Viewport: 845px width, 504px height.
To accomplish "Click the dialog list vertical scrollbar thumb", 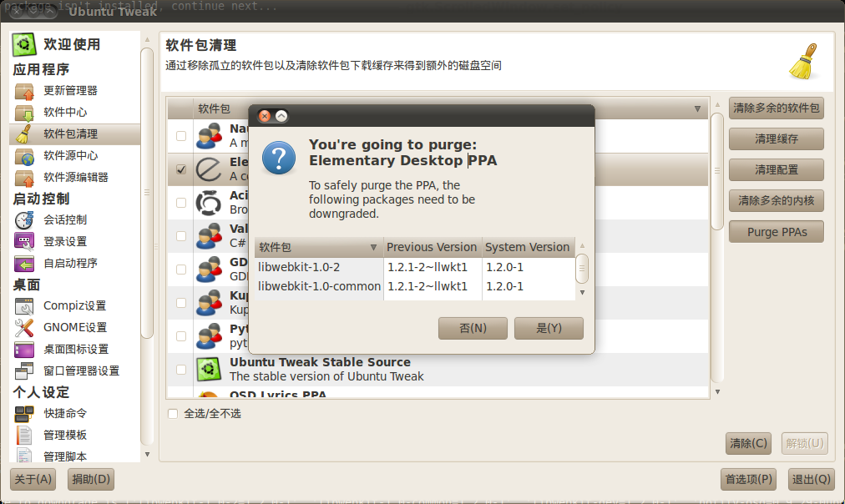I will [x=582, y=268].
